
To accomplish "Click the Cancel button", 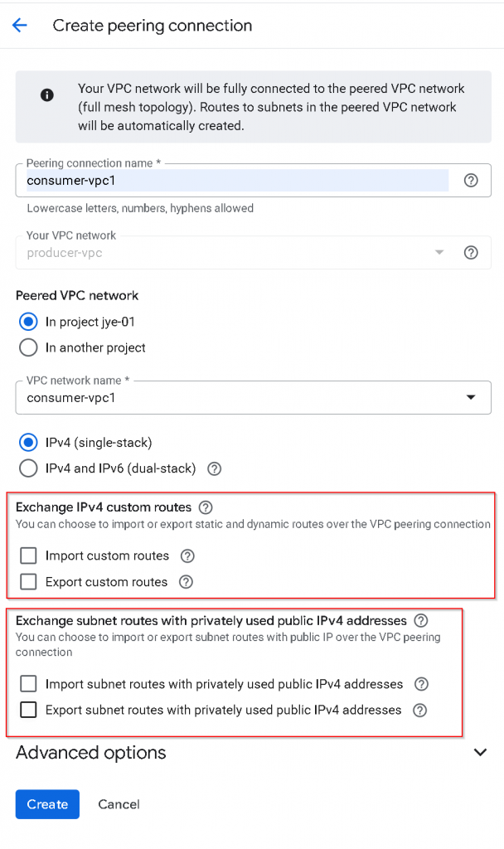I will coord(119,804).
